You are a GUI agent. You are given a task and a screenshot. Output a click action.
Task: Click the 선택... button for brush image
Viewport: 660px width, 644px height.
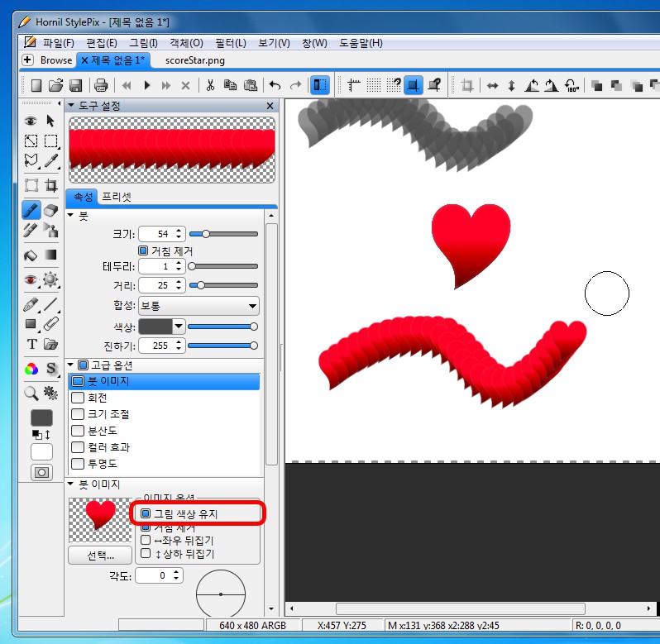pos(100,556)
